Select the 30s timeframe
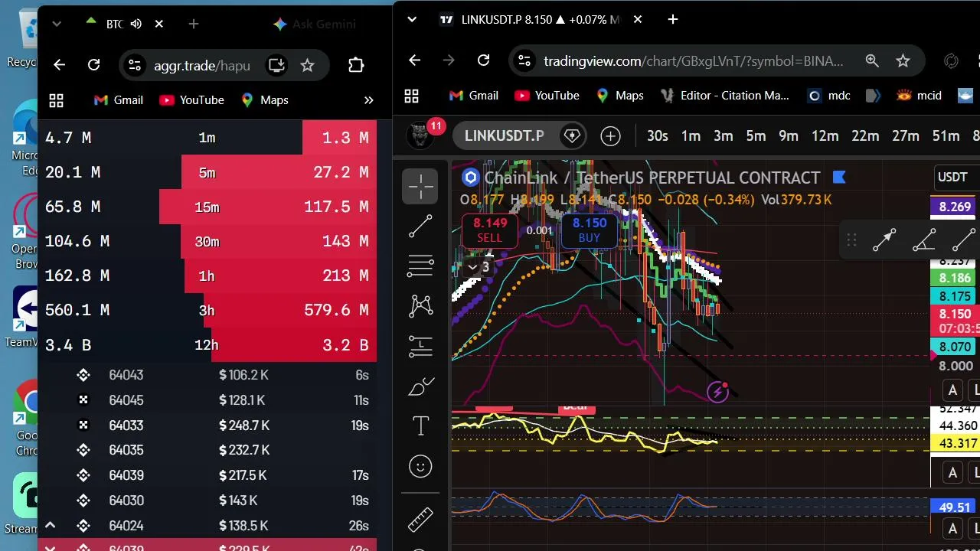 (x=658, y=136)
